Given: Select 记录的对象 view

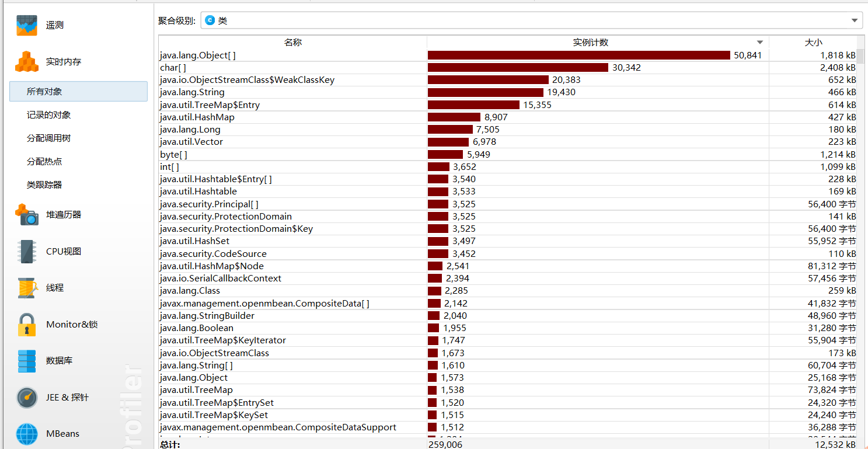Looking at the screenshot, I should (48, 115).
